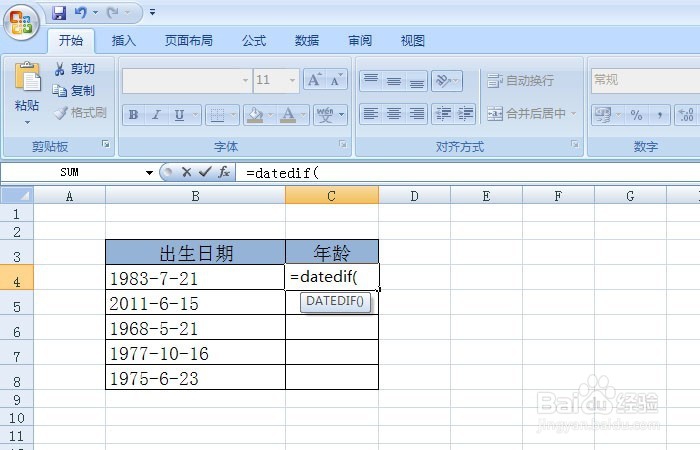
Task: Click 自动换行 wrap text
Action: 521,81
